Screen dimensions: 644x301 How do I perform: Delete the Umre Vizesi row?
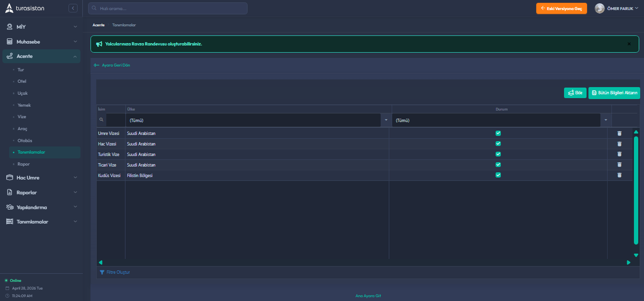[619, 134]
